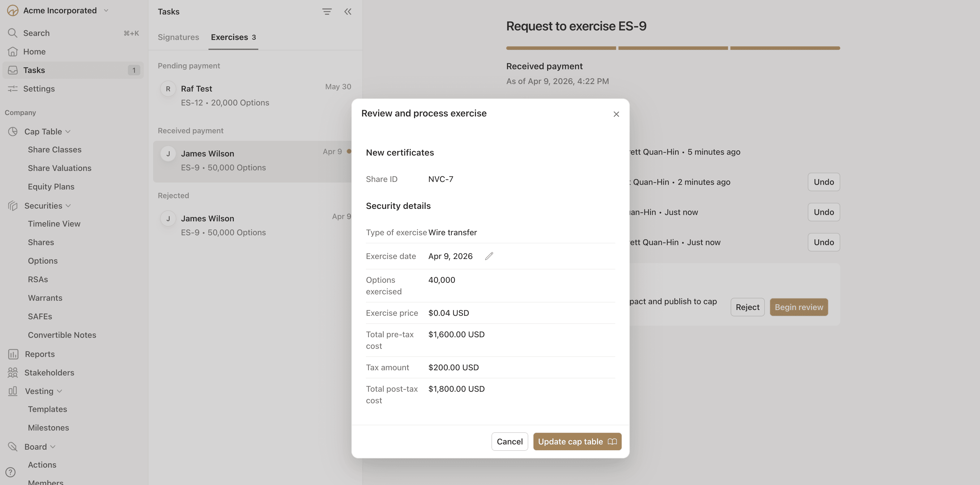Click the Stakeholders people icon
980x485 pixels.
click(12, 373)
